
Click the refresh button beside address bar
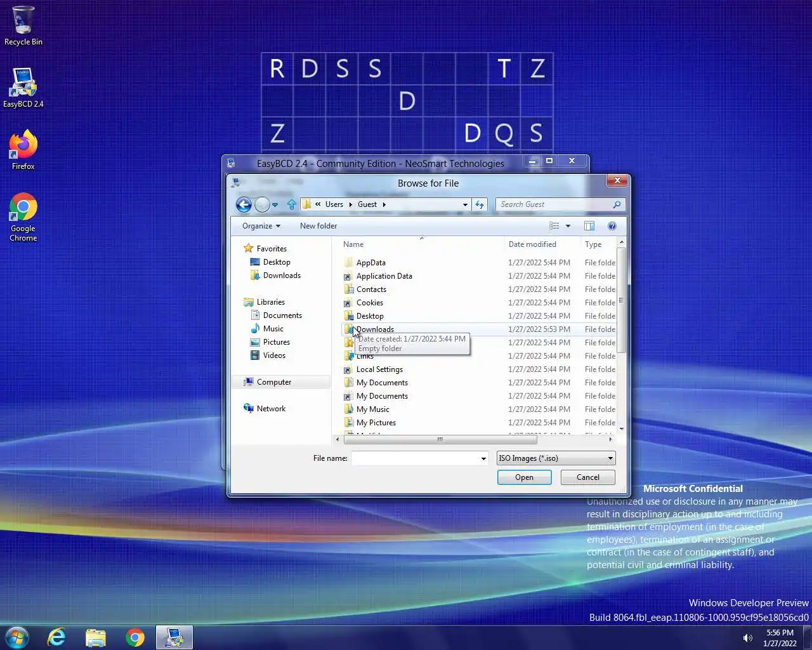[480, 204]
